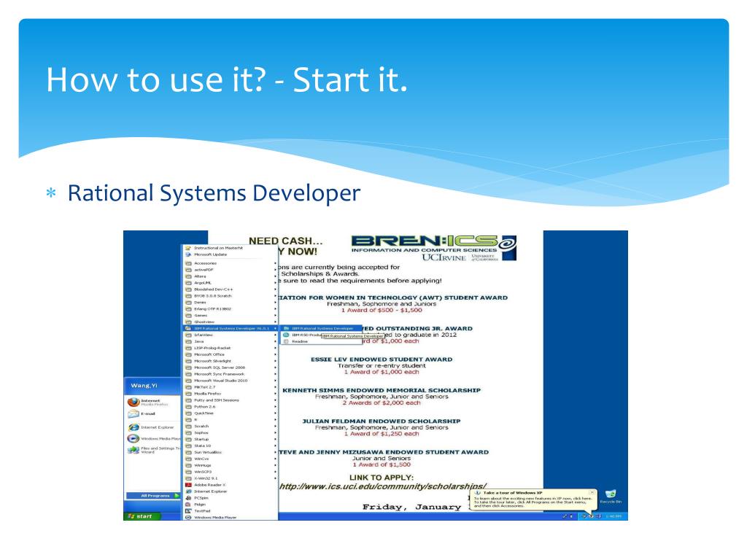This screenshot has height=560, width=747.
Task: Expand Microsoft Silverlight program folder
Action: (230, 362)
